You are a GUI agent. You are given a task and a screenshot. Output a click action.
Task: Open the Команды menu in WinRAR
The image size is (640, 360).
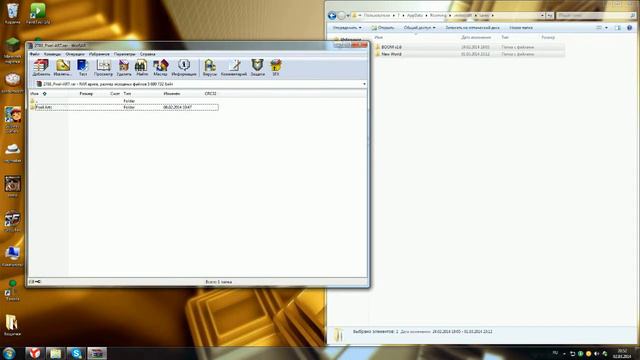[52, 54]
